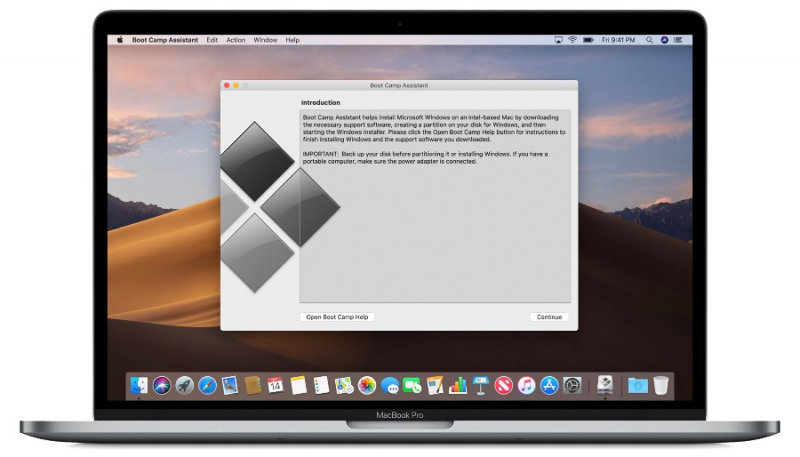Image resolution: width=800 pixels, height=457 pixels.
Task: Open the Action menu
Action: pos(235,40)
